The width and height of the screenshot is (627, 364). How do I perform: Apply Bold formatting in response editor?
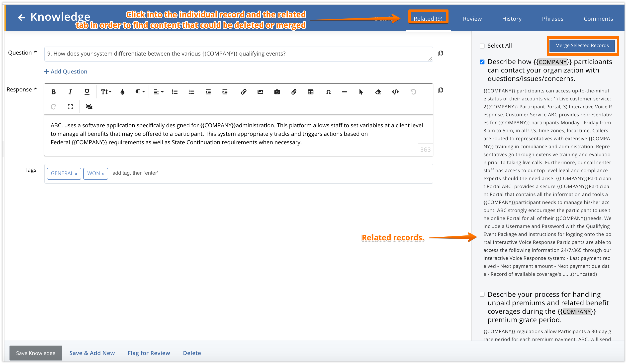[53, 92]
